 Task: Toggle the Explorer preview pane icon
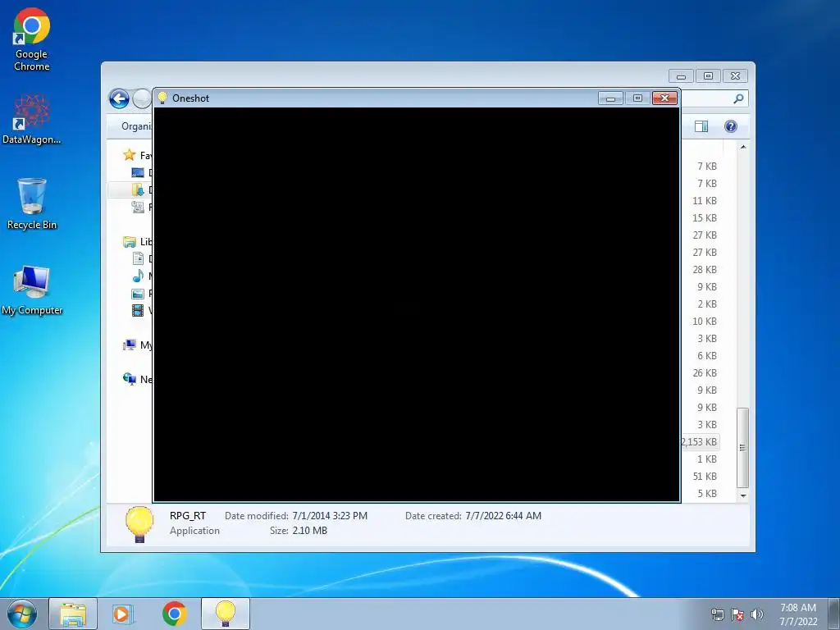pyautogui.click(x=701, y=126)
